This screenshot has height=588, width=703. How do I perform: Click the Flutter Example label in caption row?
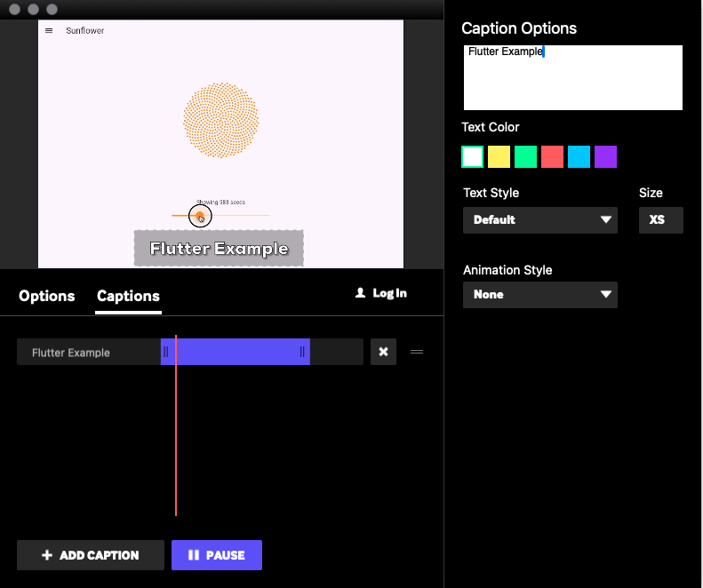click(x=71, y=353)
